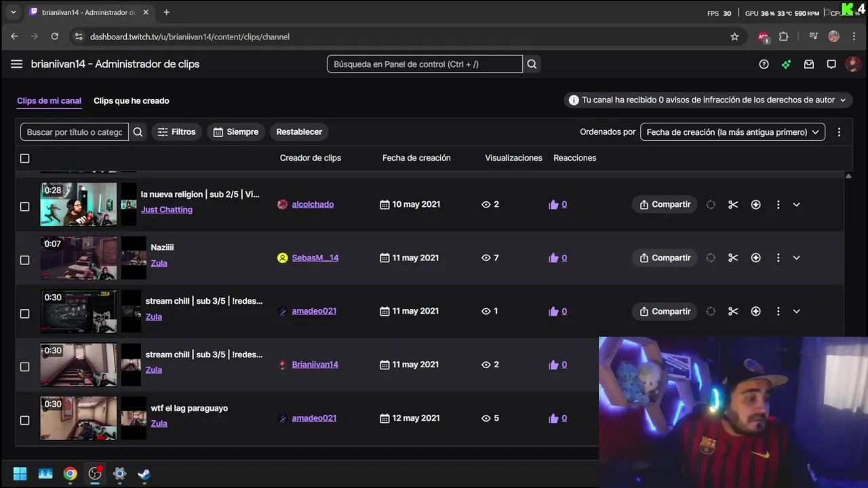The height and width of the screenshot is (488, 868).
Task: Open the inbox mail icon
Action: 809,64
